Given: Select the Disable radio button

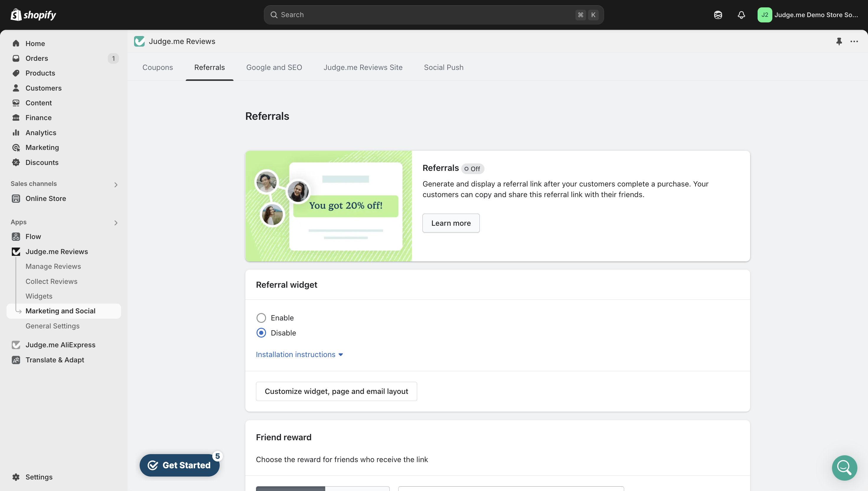Looking at the screenshot, I should coord(261,333).
